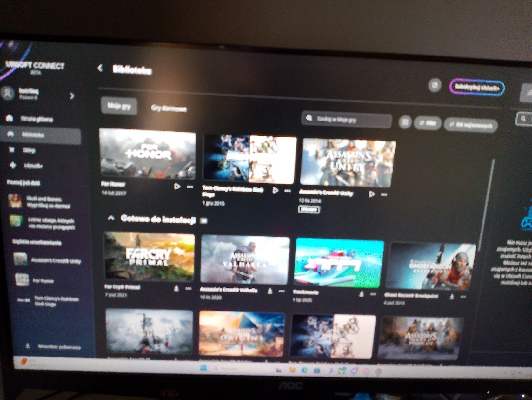This screenshot has width=532, height=400.
Task: Expand the profile chevron in sidebar
Action: [72, 96]
